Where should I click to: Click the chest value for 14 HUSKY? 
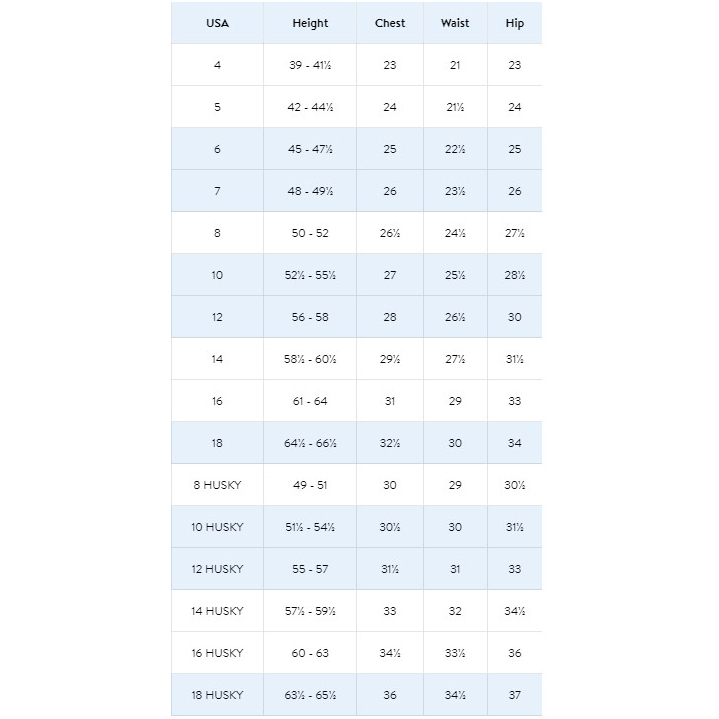[390, 611]
